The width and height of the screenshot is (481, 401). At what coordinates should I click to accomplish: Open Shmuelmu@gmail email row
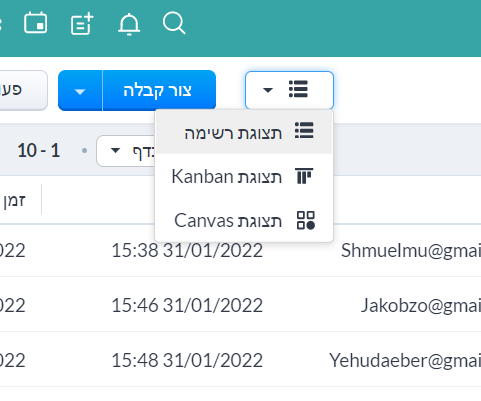[411, 250]
